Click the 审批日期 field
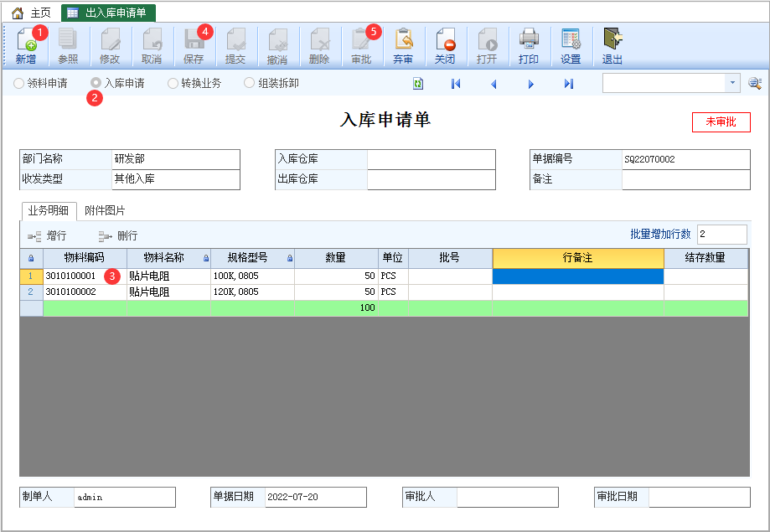The height and width of the screenshot is (532, 770). tap(700, 497)
